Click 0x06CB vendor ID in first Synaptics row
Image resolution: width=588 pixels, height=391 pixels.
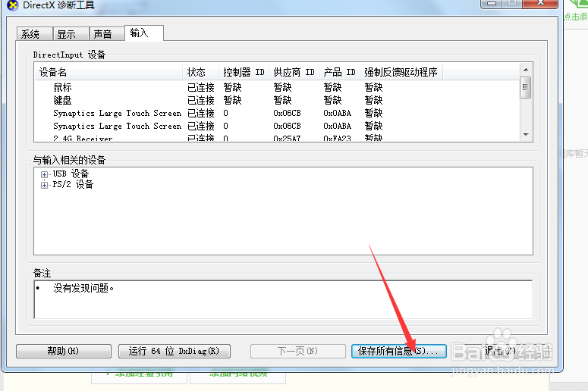click(x=288, y=113)
